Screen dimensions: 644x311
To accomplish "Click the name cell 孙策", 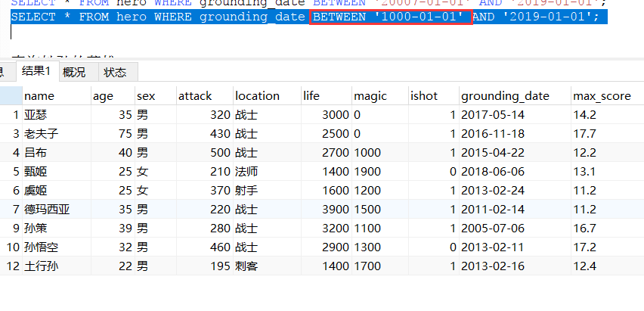I will [57, 229].
